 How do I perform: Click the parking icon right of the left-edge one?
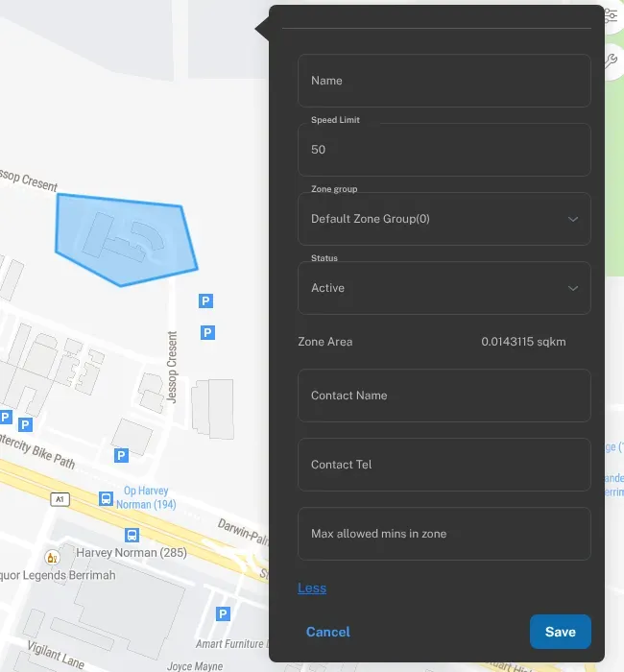(x=25, y=424)
